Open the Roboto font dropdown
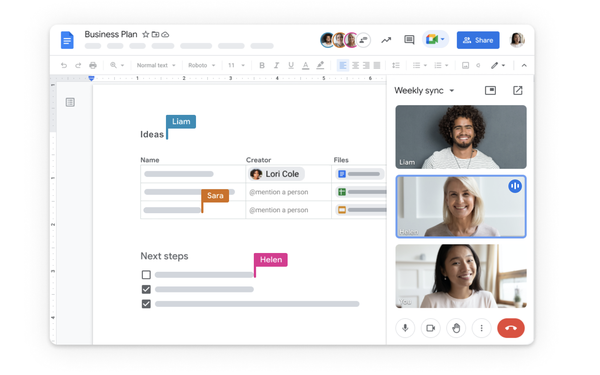This screenshot has height=375, width=600. 202,65
